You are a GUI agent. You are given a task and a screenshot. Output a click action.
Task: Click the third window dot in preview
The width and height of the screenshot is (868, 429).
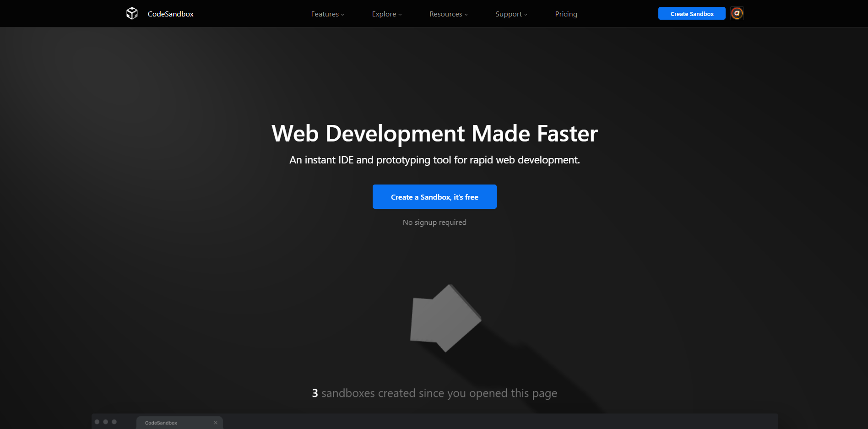(x=114, y=422)
